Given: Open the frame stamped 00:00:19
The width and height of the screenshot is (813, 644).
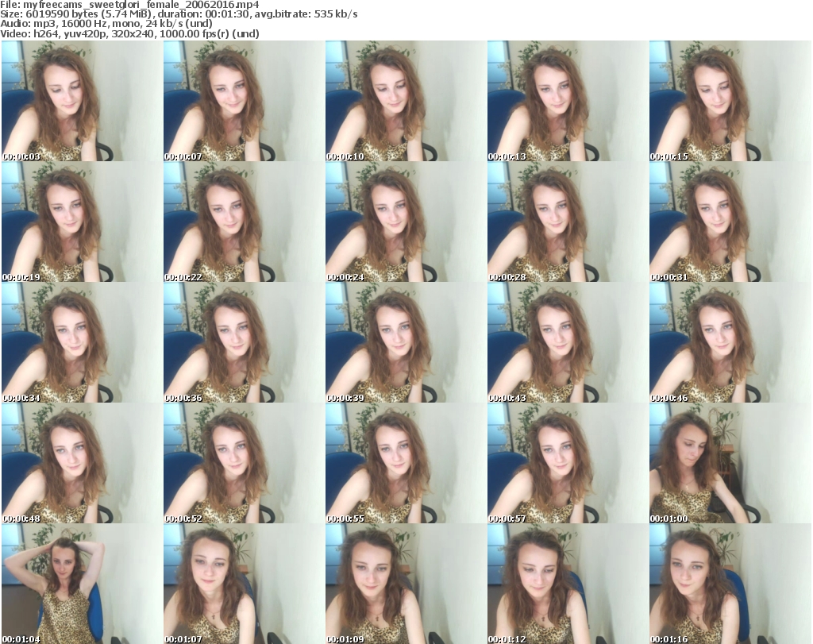Looking at the screenshot, I should [x=82, y=222].
